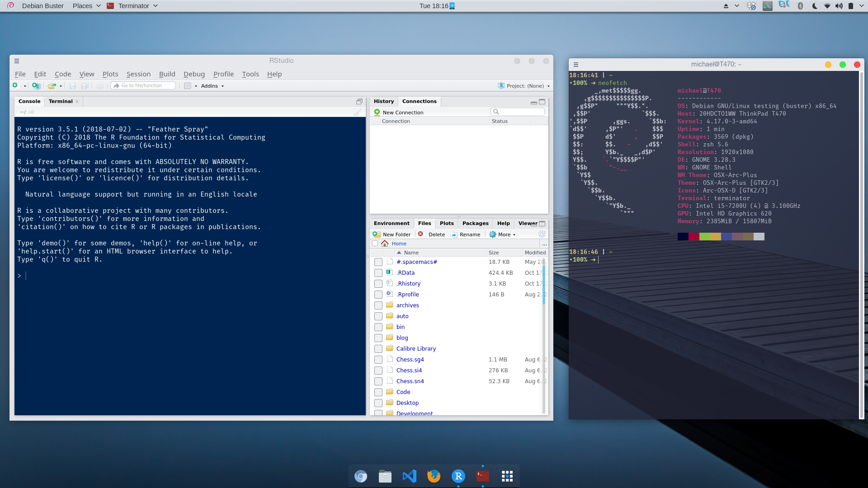This screenshot has height=488, width=868.
Task: Click the RStudio icon in the dock
Action: tap(458, 476)
